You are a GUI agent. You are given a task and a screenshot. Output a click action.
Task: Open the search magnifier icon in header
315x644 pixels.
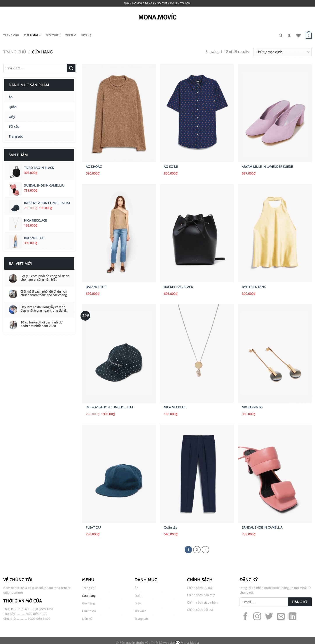pyautogui.click(x=280, y=35)
